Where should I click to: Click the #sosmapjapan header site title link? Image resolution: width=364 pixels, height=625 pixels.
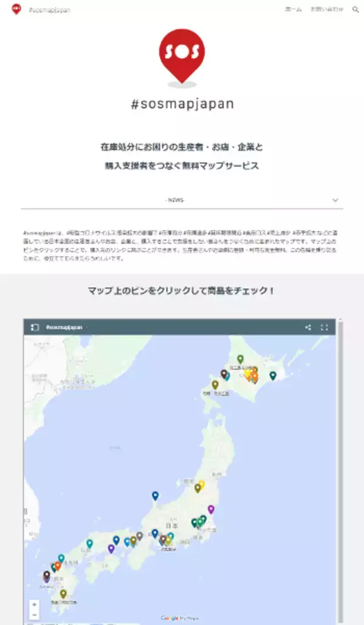point(49,10)
